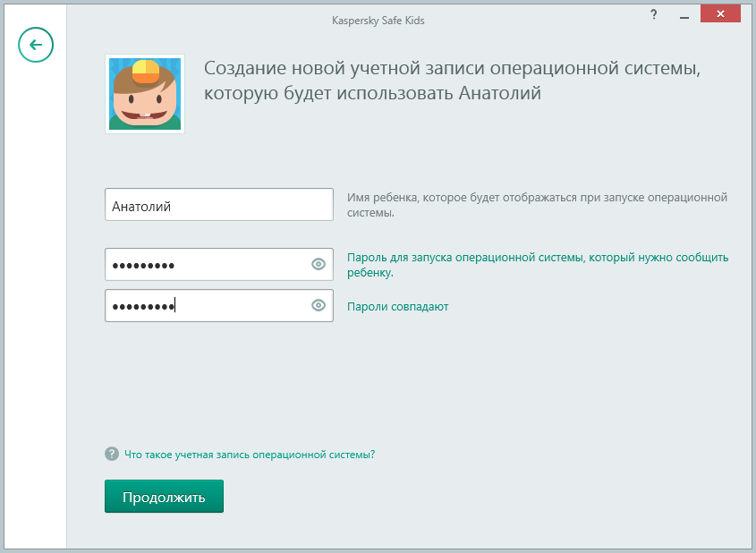Click into the first password field
The image size is (756, 553).
pos(206,265)
